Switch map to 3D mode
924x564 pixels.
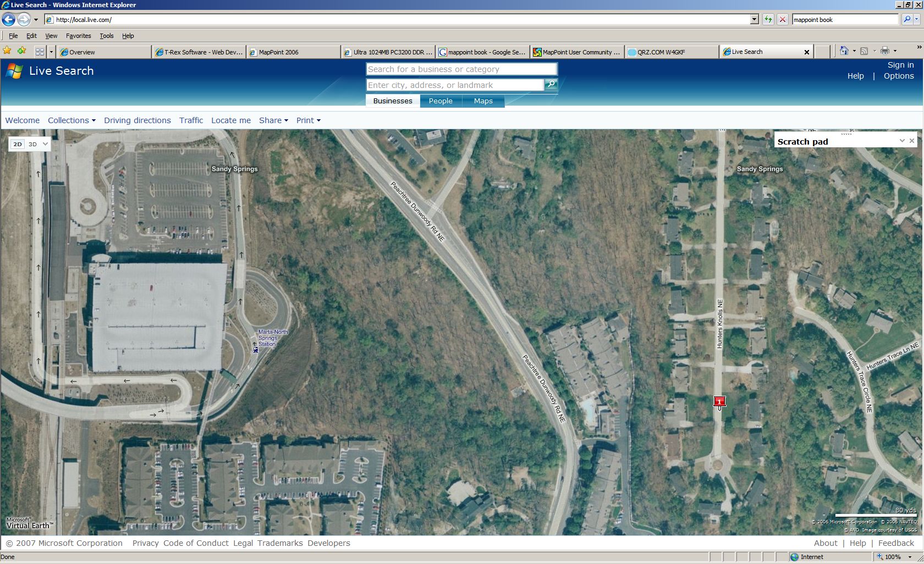point(33,144)
